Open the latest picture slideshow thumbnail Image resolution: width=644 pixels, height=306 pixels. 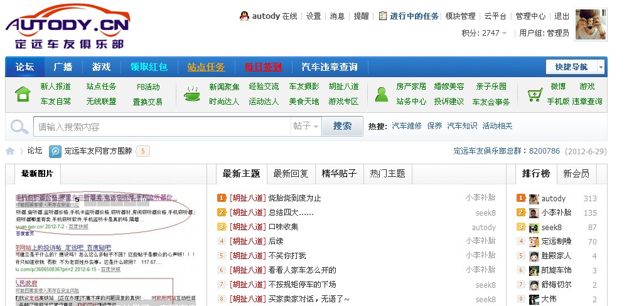coord(106,248)
